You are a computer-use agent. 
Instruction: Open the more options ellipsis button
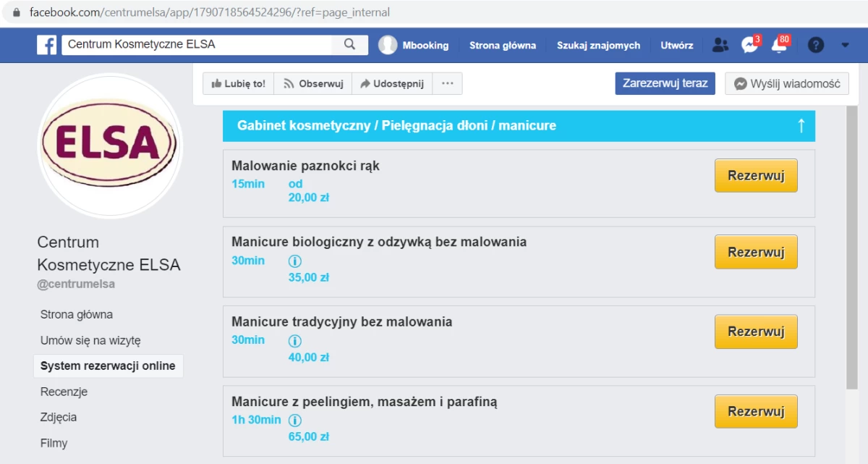[x=447, y=83]
